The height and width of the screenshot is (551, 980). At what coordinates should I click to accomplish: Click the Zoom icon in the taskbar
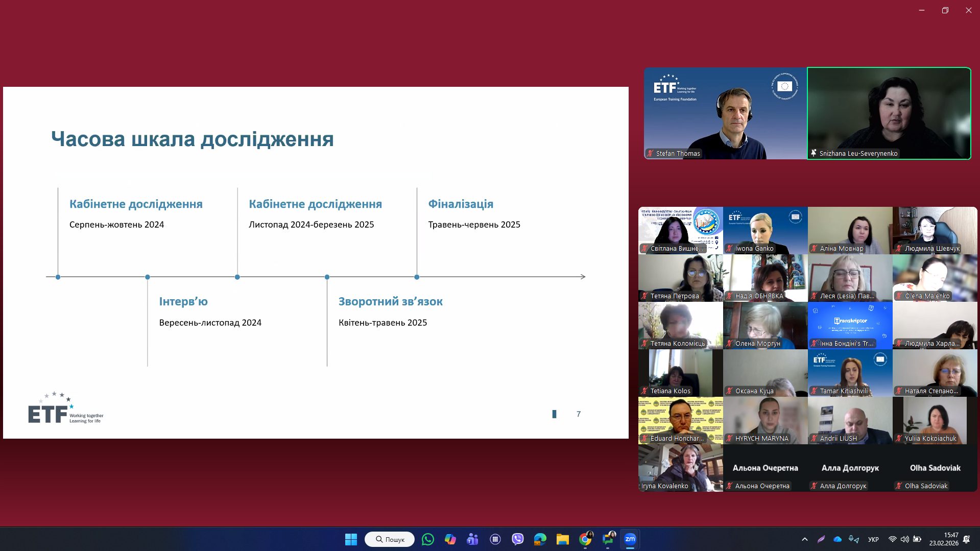[630, 539]
